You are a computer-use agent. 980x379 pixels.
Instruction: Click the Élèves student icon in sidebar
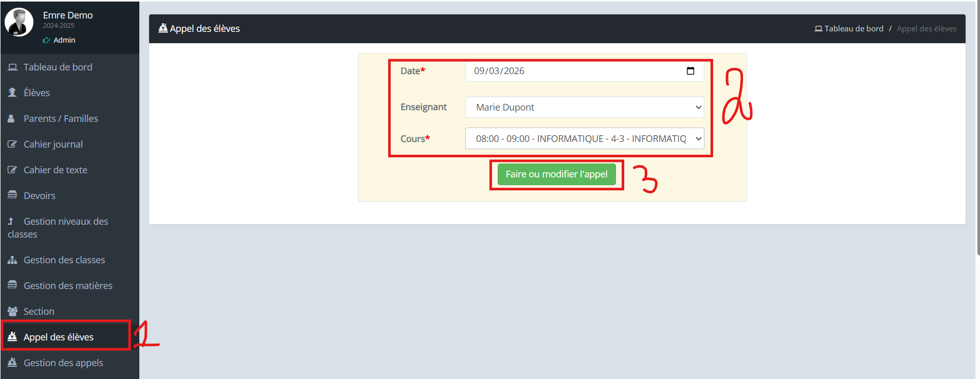click(12, 93)
